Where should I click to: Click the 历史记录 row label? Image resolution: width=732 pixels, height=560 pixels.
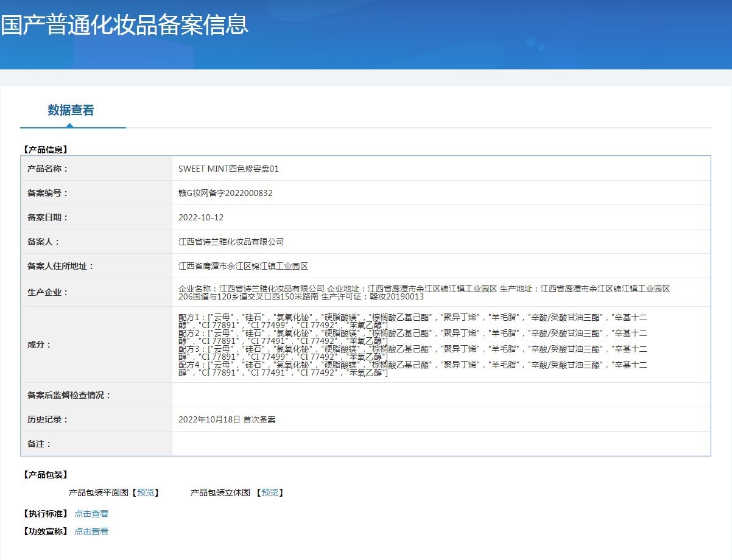click(48, 419)
